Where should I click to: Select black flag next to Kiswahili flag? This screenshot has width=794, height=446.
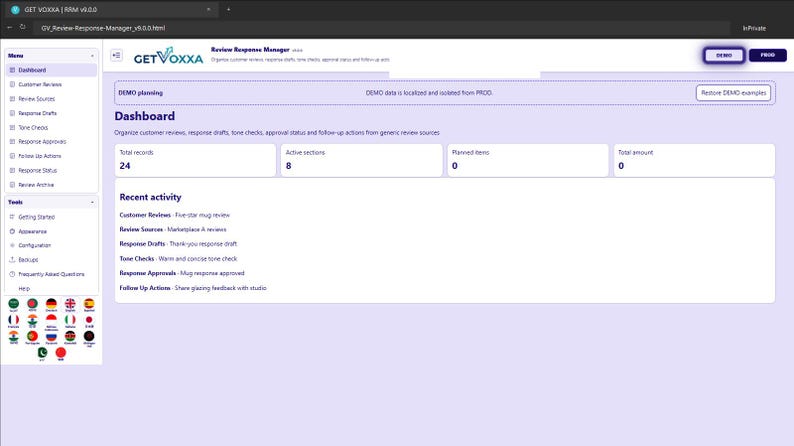point(89,338)
